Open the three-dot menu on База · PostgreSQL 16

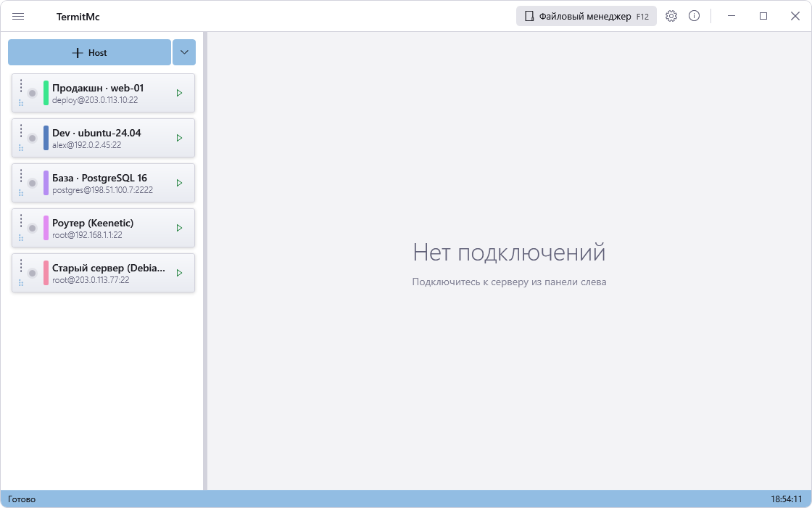21,176
